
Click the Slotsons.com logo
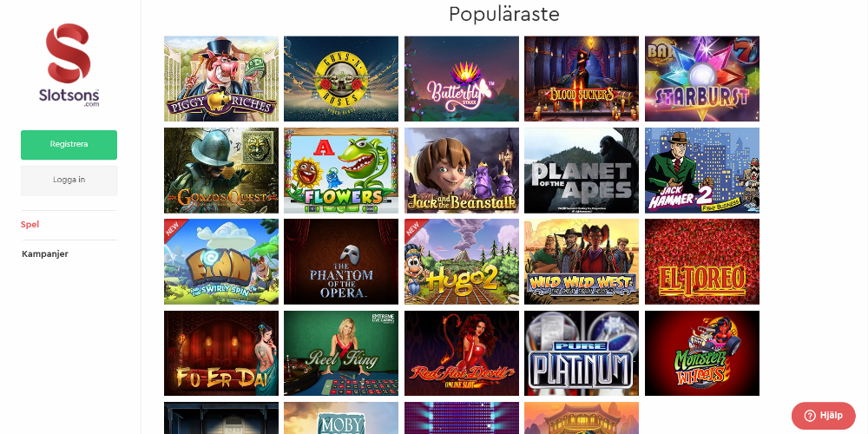[69, 65]
